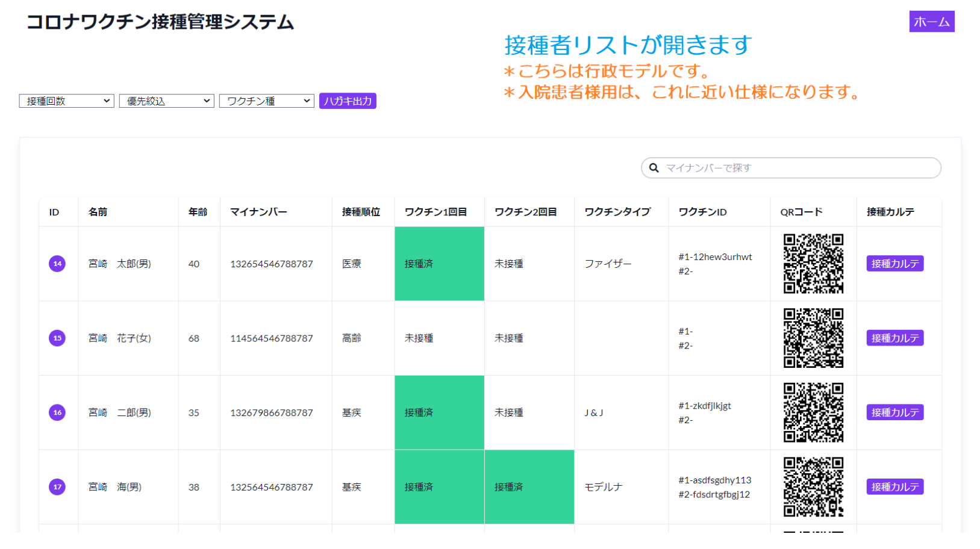Open 接種カルテ for 宮崎 太郎
The height and width of the screenshot is (549, 980).
click(895, 264)
